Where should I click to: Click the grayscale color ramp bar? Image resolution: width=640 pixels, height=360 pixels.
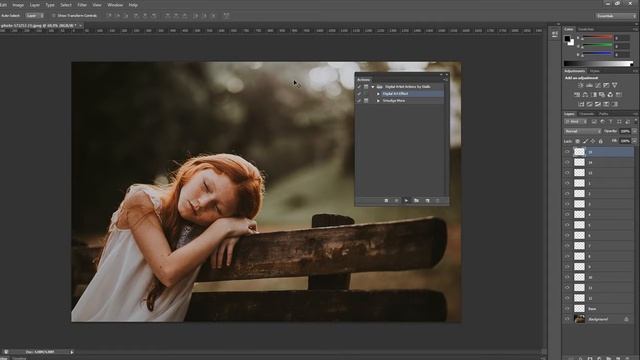[598, 63]
